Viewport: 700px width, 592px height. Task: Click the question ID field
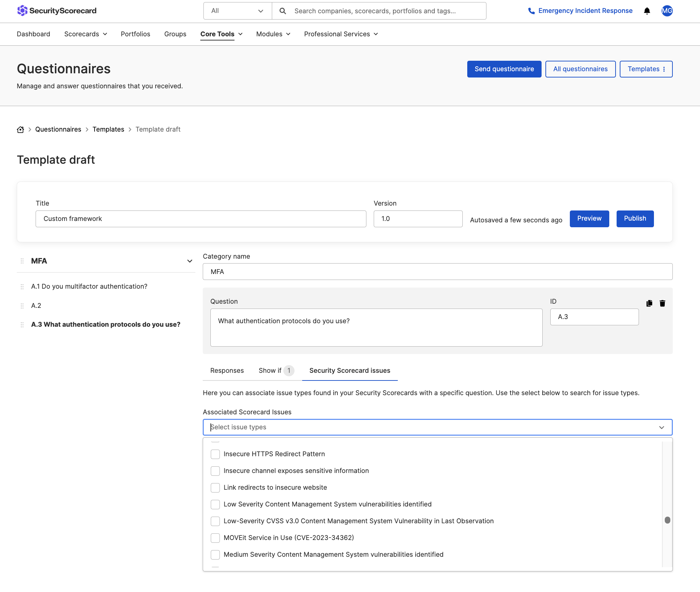click(594, 317)
